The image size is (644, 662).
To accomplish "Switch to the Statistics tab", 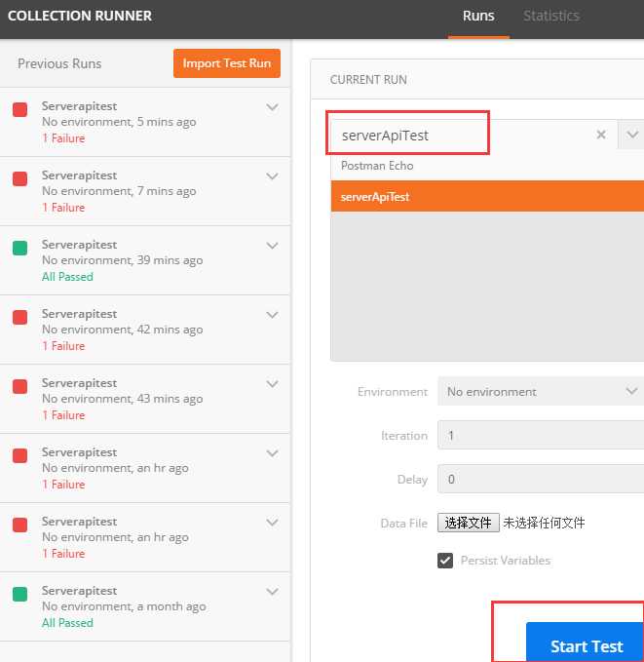I will tap(550, 16).
